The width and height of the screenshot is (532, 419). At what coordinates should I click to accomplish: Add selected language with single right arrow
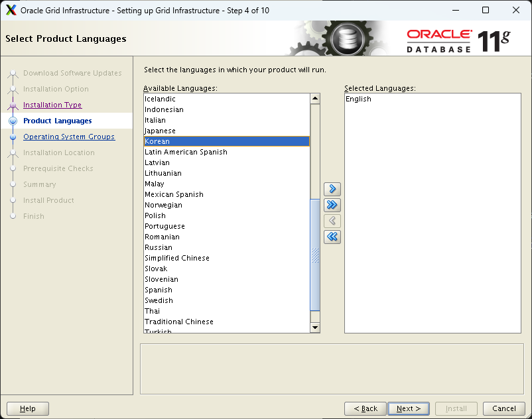click(x=332, y=189)
